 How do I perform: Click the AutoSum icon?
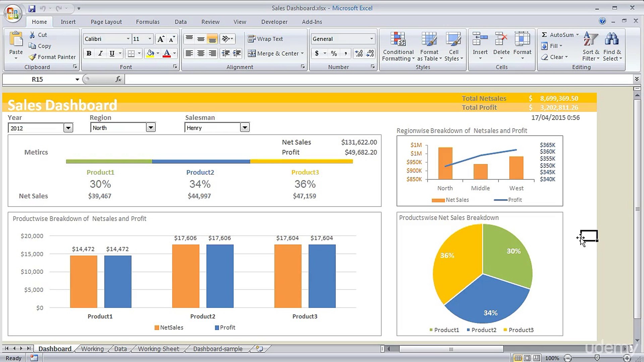[545, 35]
